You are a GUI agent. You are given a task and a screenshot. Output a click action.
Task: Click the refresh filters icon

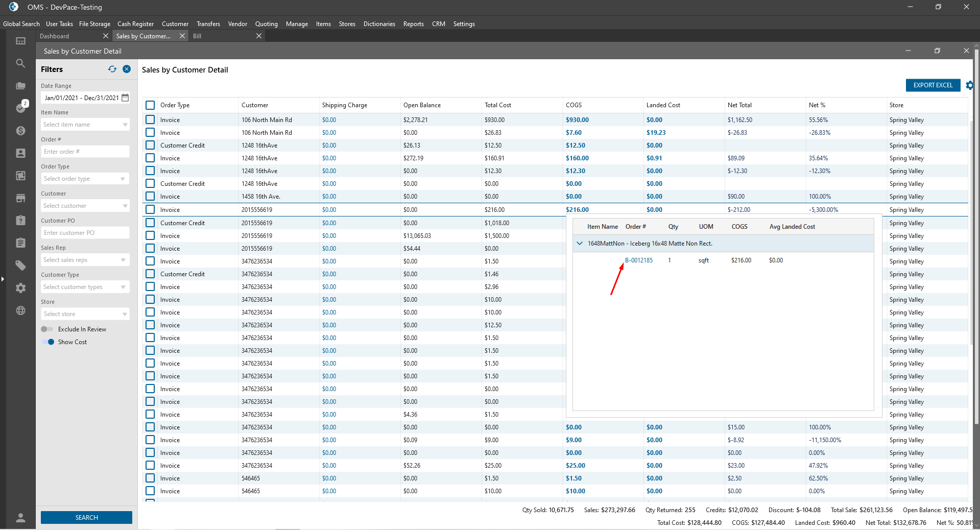pyautogui.click(x=112, y=69)
